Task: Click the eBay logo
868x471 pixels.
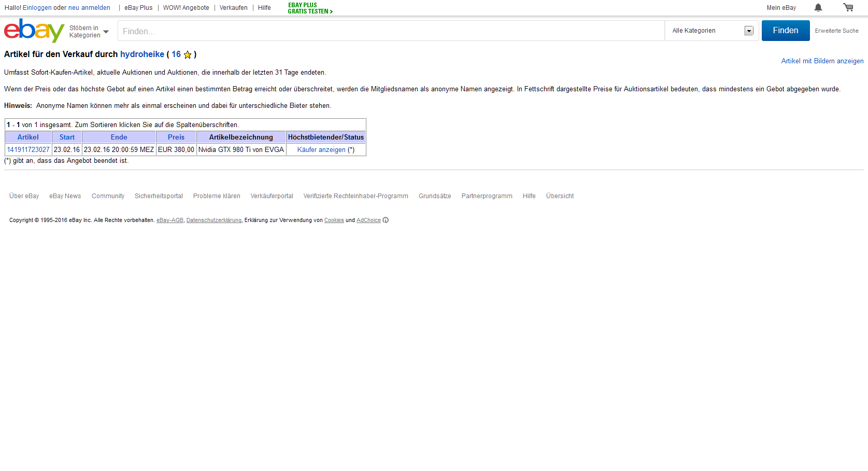Action: click(34, 31)
